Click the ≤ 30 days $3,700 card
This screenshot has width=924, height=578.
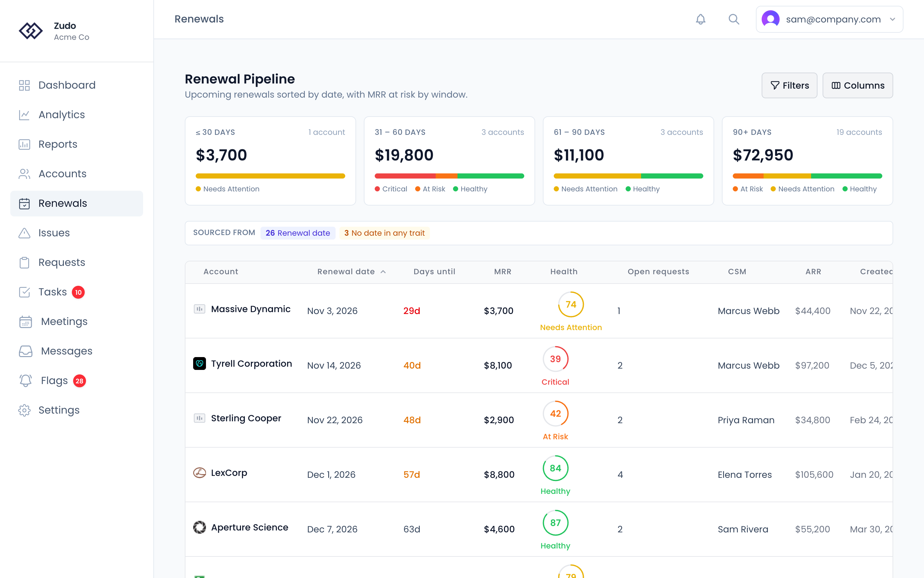(x=270, y=161)
